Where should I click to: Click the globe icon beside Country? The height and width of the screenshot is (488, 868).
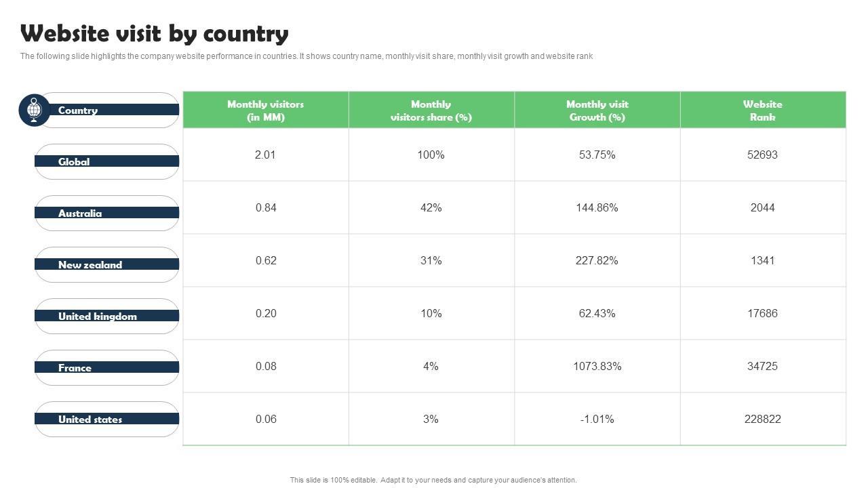tap(35, 110)
